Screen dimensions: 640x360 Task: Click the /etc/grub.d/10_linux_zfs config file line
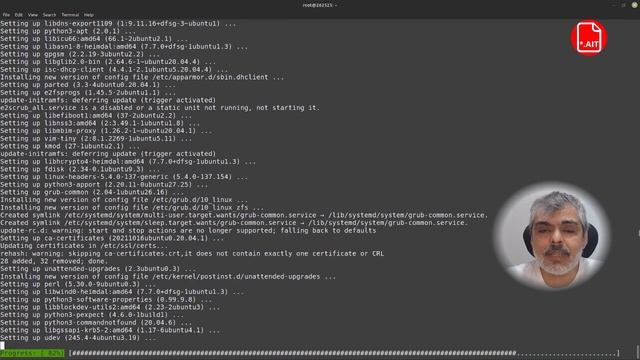[132, 207]
